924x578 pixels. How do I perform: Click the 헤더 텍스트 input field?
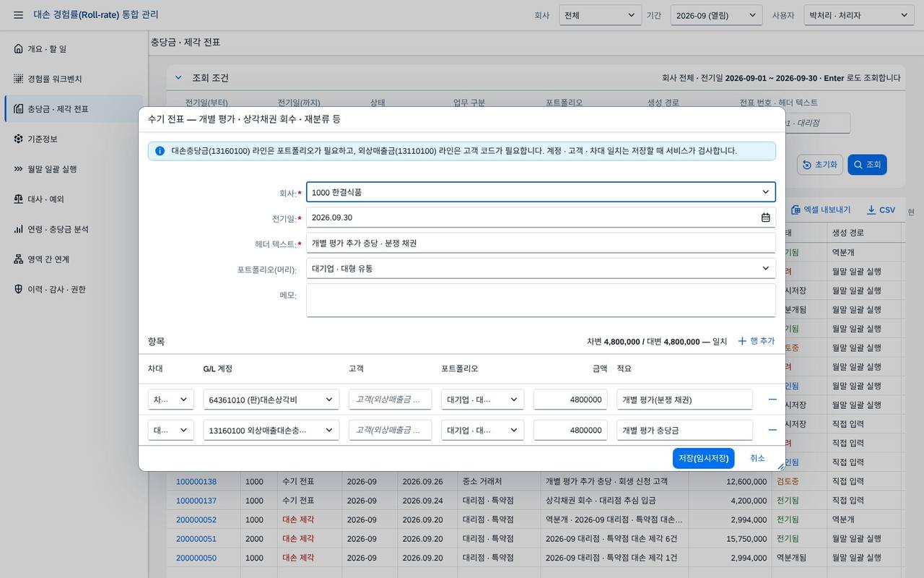[x=541, y=243]
